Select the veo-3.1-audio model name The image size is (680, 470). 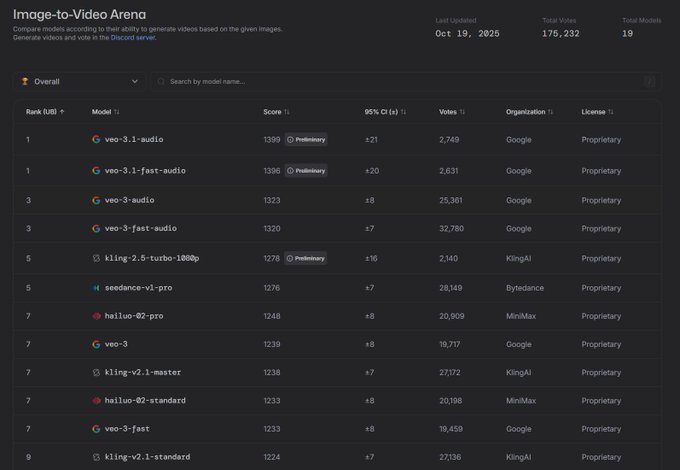[x=134, y=139]
